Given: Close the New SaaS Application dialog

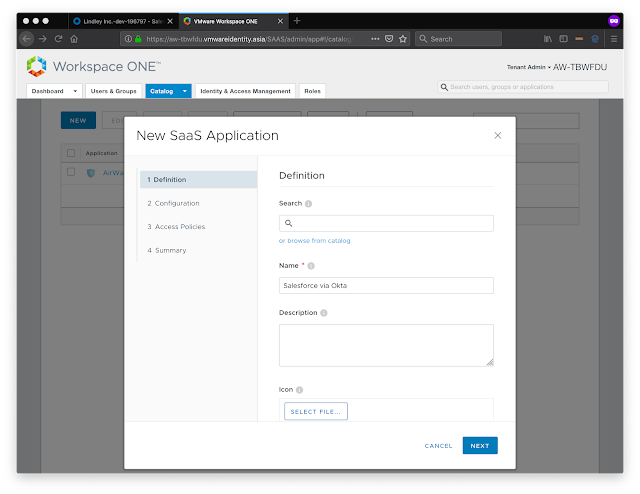Looking at the screenshot, I should point(497,135).
